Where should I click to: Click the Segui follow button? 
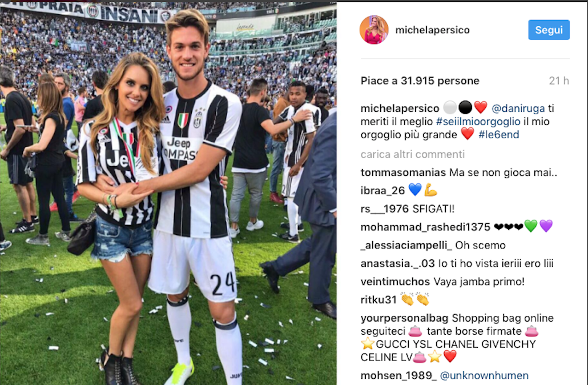(549, 30)
